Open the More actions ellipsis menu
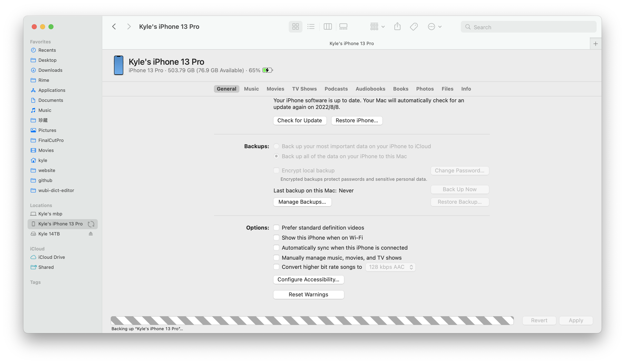The width and height of the screenshot is (625, 364). coord(434,27)
